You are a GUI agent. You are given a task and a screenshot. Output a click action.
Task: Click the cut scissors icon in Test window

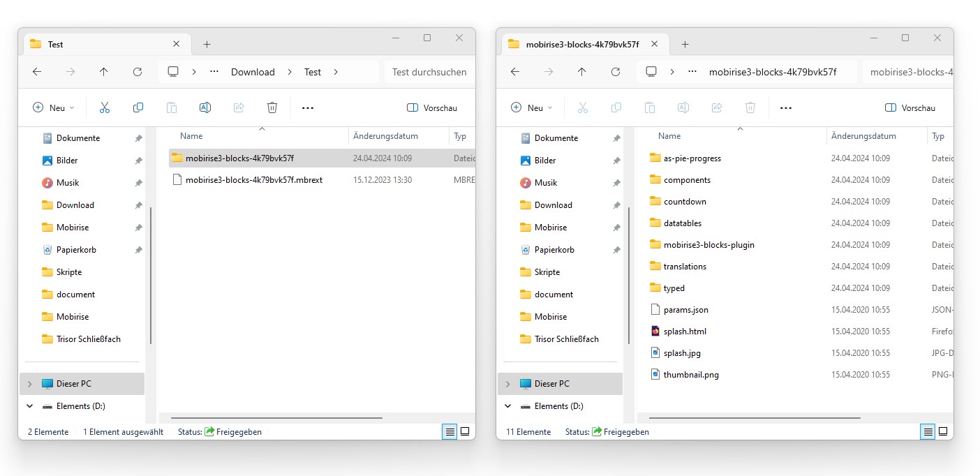(105, 107)
